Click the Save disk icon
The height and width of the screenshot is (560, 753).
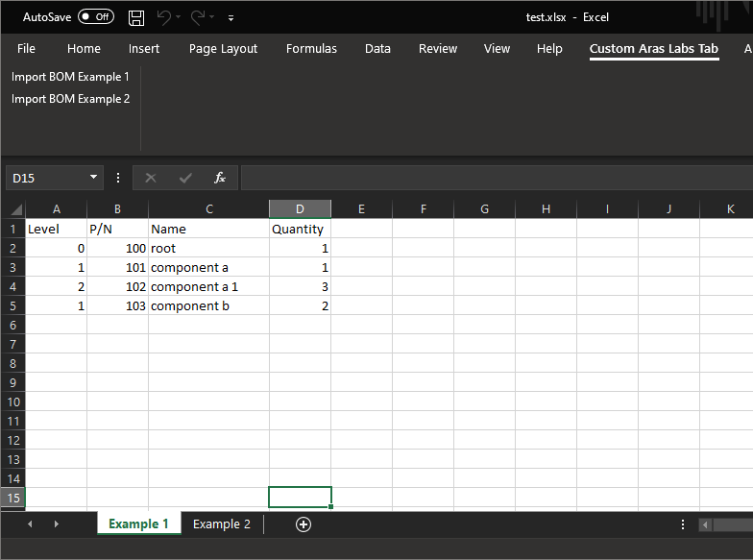click(136, 17)
